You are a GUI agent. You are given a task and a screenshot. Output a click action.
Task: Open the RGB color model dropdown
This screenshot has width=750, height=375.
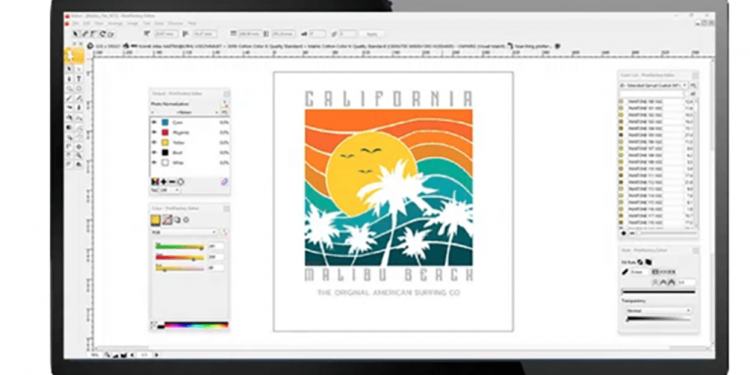184,232
